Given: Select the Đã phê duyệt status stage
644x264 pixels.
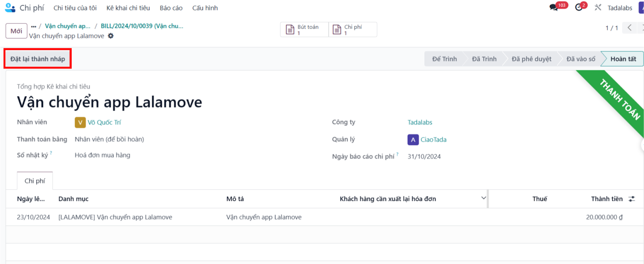Looking at the screenshot, I should (531, 59).
